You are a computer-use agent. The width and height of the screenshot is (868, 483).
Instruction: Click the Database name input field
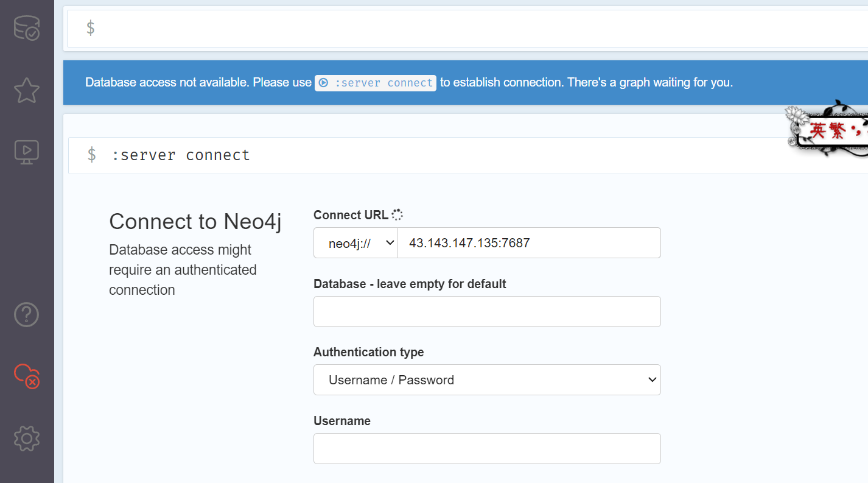(x=487, y=311)
